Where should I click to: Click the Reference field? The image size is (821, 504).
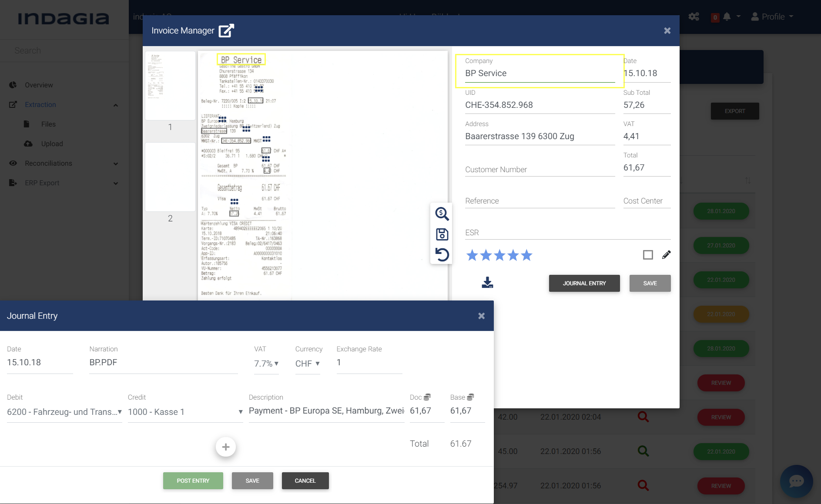(x=540, y=200)
